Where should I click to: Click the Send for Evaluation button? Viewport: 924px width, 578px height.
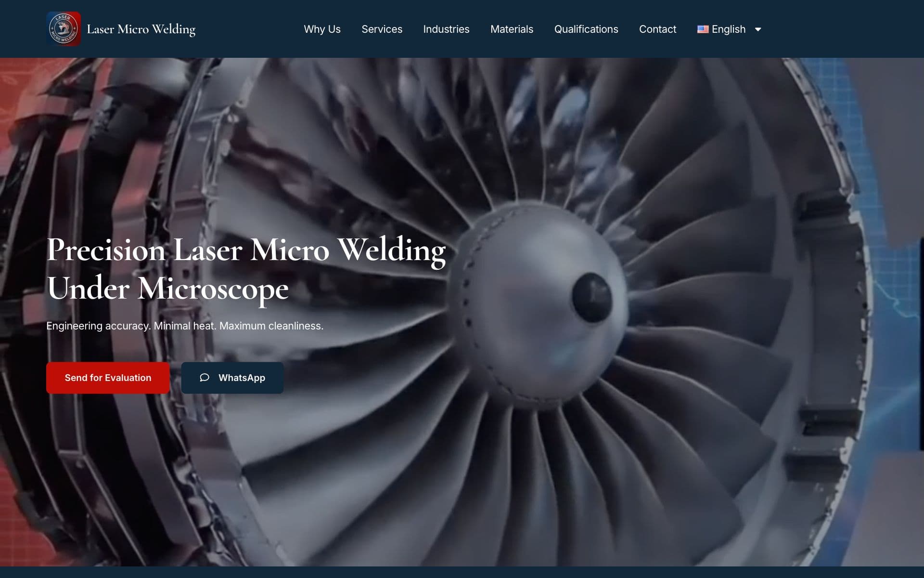tap(108, 378)
